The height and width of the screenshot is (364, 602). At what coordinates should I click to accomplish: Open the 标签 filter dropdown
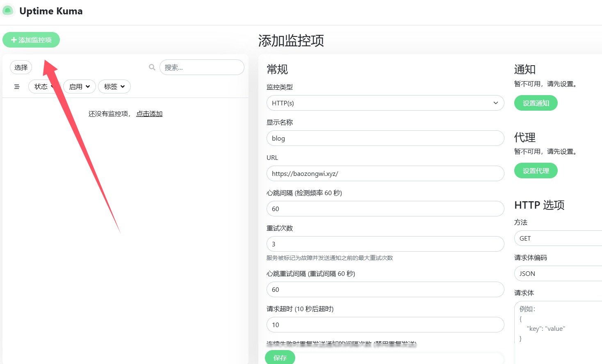[x=114, y=86]
